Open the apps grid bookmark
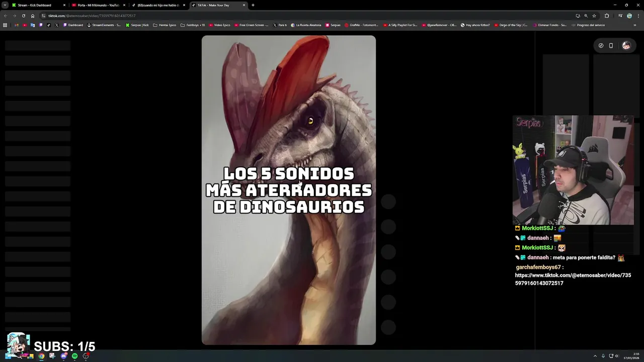Viewport: 644px width, 362px height. click(x=5, y=25)
